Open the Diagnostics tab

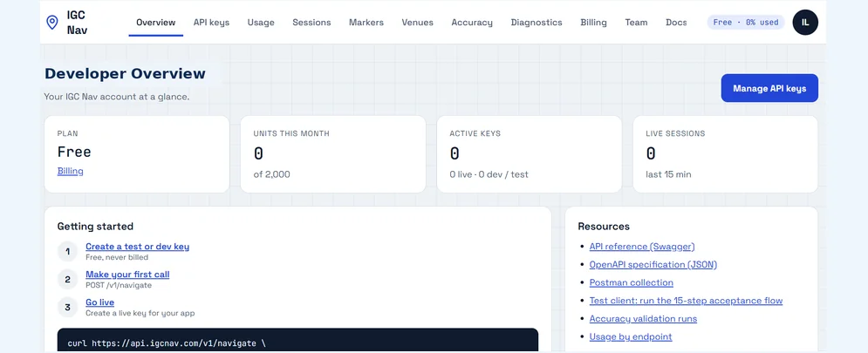point(537,23)
